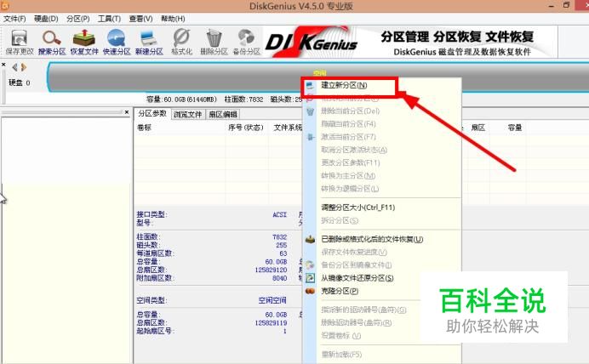589x364 pixels.
Task: Click the 空闲空间 space type value
Action: click(272, 300)
